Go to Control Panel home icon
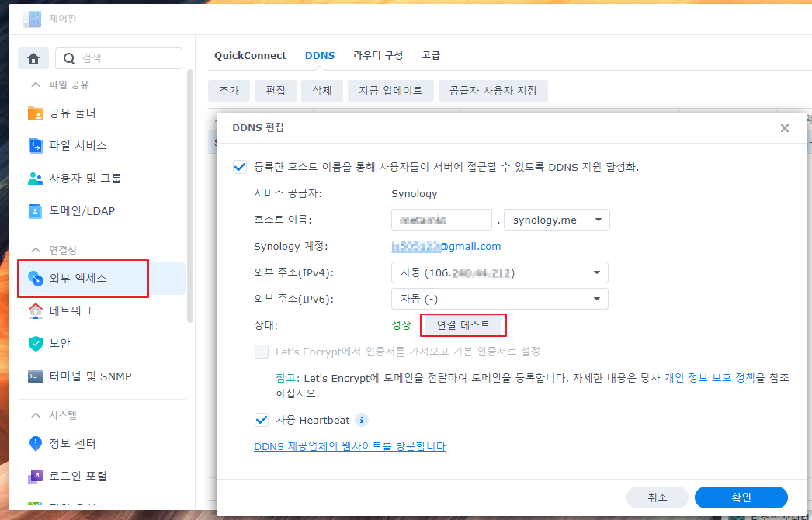 pos(33,58)
